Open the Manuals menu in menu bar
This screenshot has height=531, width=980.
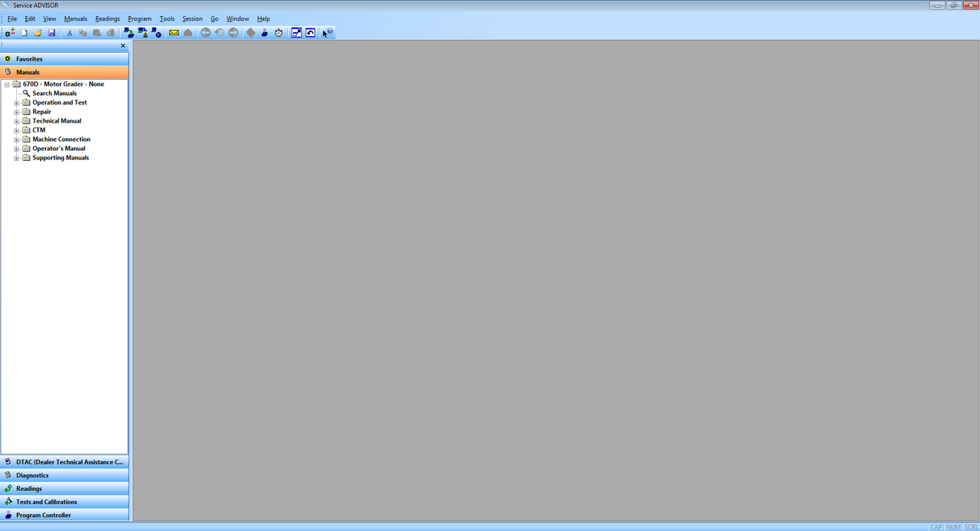click(76, 18)
